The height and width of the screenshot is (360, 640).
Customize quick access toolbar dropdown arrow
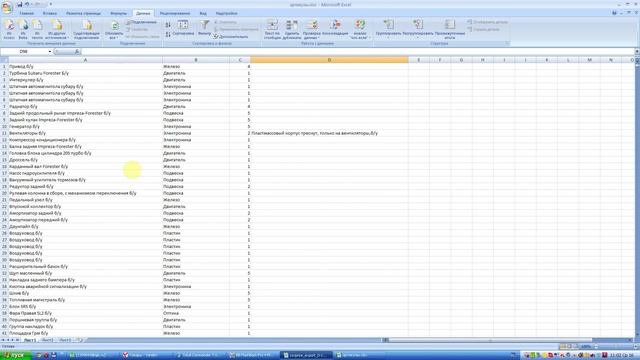pyautogui.click(x=51, y=4)
